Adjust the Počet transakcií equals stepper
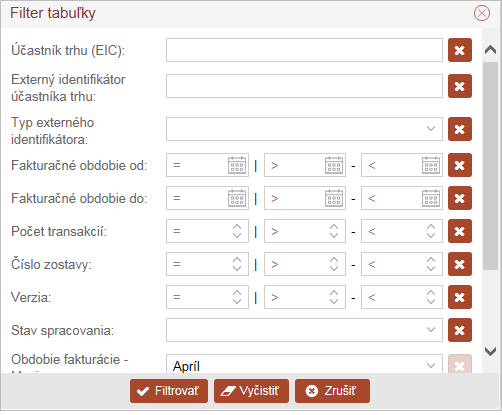Screen dimensions: 502x415 [x=237, y=231]
